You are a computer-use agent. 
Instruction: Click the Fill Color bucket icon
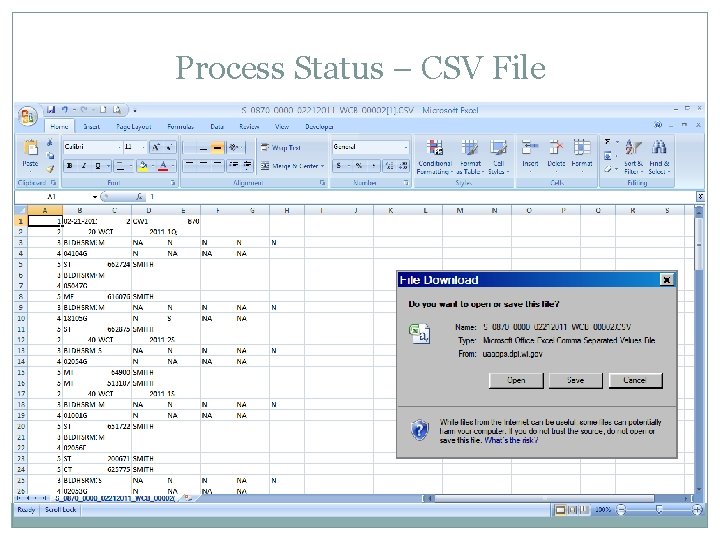click(143, 166)
